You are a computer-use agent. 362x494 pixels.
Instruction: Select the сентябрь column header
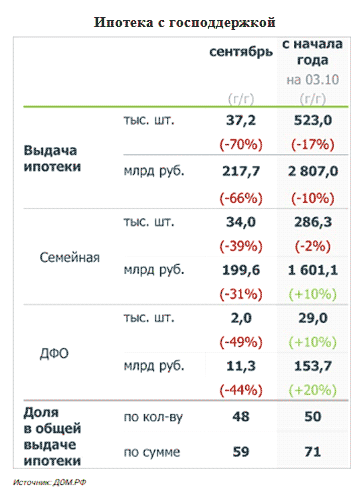point(241,52)
